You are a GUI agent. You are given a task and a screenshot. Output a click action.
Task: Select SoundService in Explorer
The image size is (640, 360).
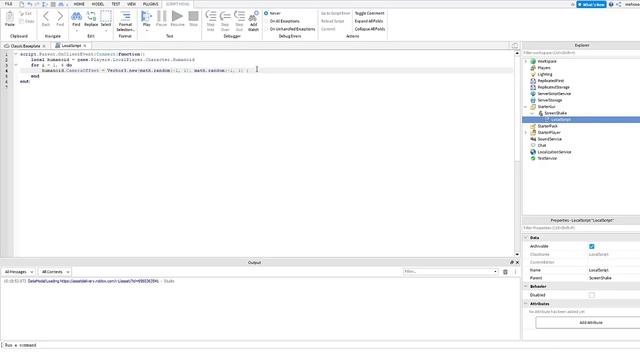coord(549,139)
